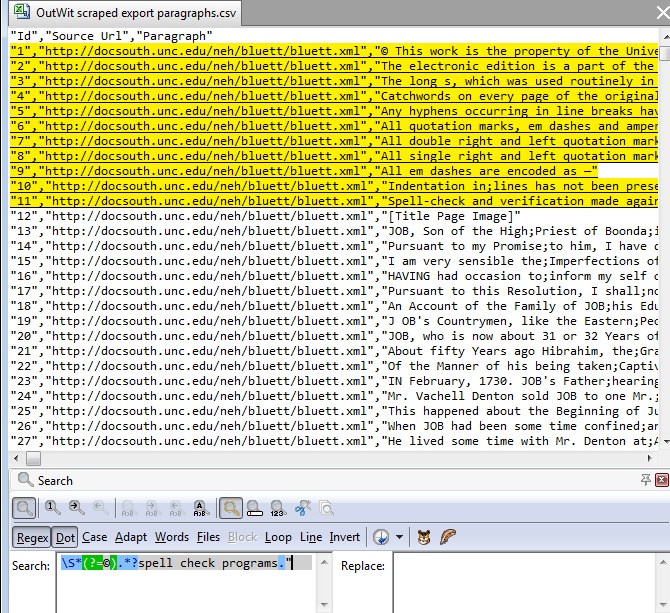670x613 pixels.
Task: Click the copy-matches pages icon
Action: pos(326,508)
